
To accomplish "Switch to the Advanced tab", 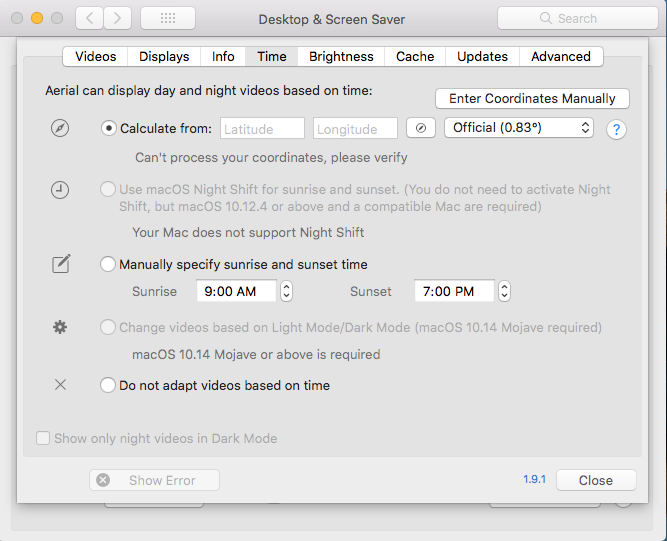I will tap(561, 57).
